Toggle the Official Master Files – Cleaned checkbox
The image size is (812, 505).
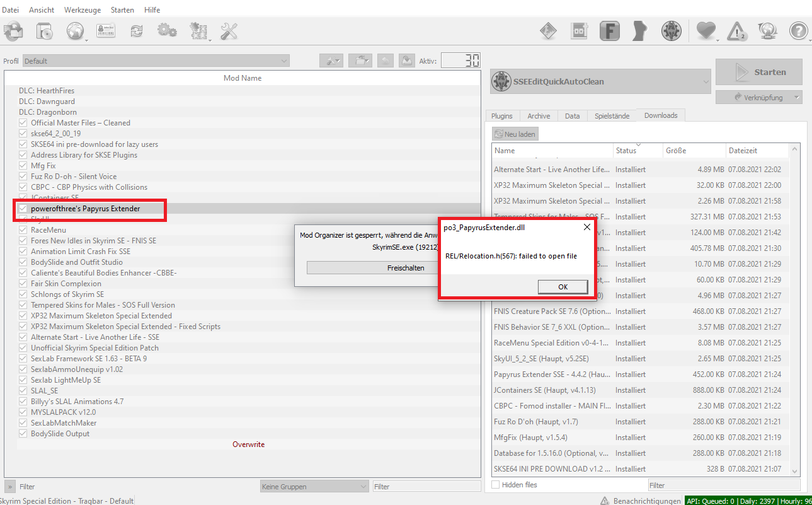tap(23, 123)
